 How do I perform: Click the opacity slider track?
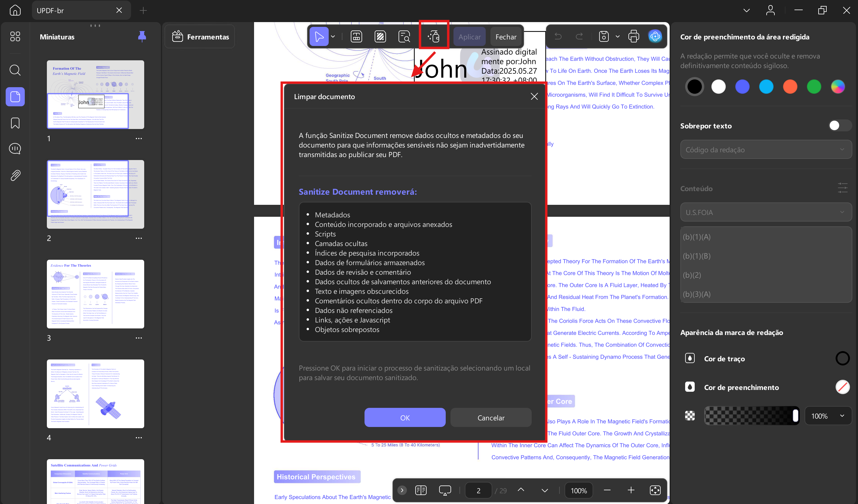[751, 416]
